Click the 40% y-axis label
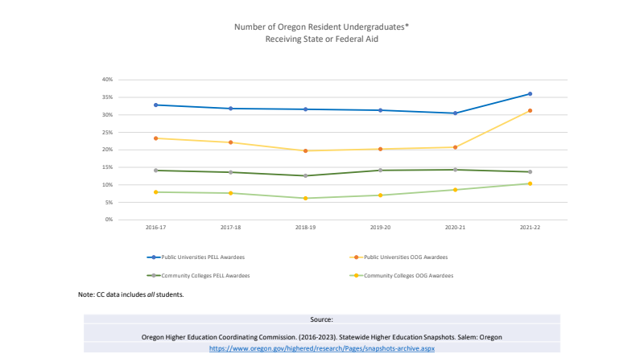Image resolution: width=644 pixels, height=362 pixels. point(107,80)
